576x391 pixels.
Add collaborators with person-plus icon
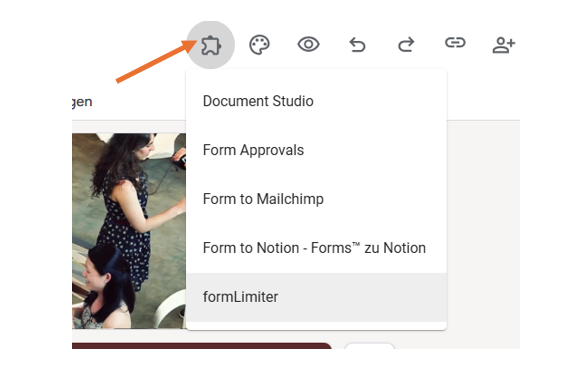(504, 45)
